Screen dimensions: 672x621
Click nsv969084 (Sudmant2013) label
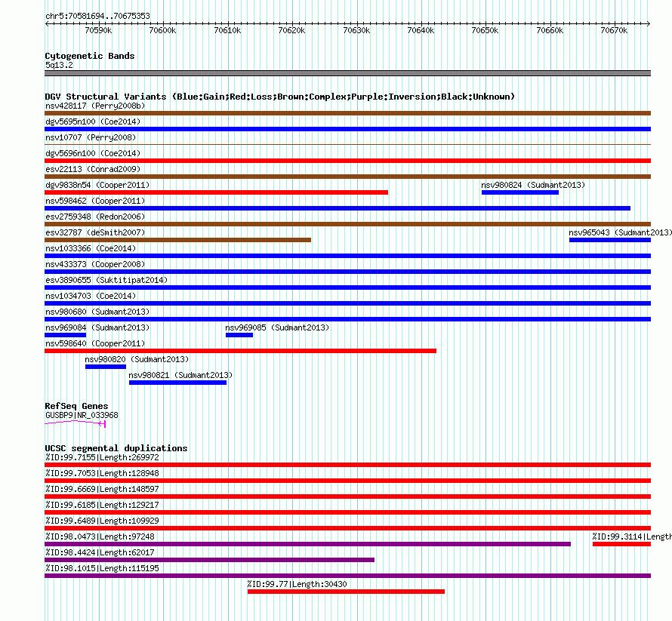97,327
